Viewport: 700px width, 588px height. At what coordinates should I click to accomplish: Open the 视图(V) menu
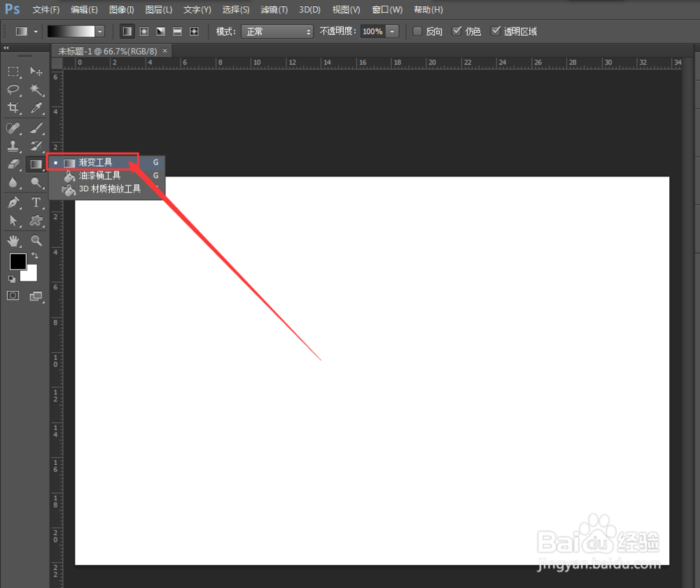pos(346,9)
